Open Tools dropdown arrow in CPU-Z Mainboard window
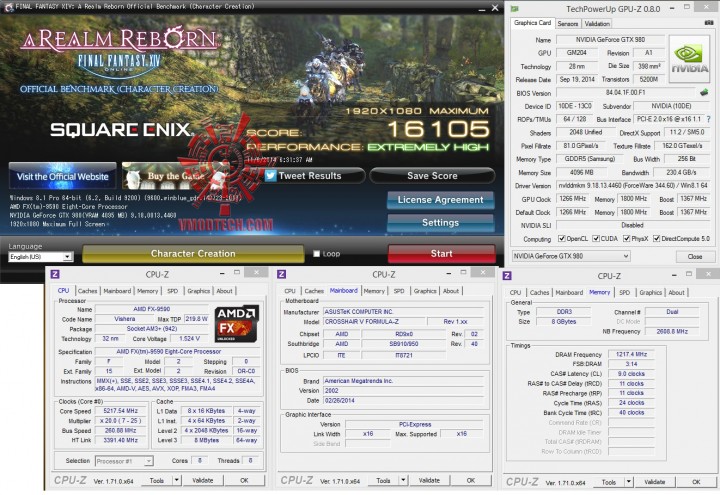 403,480
